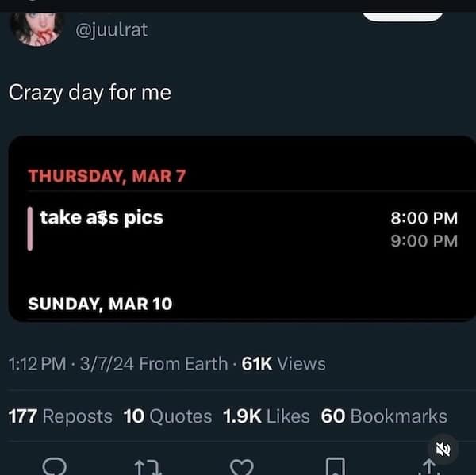The height and width of the screenshot is (475, 476).
Task: View the 177 Reposts list
Action: (60, 416)
